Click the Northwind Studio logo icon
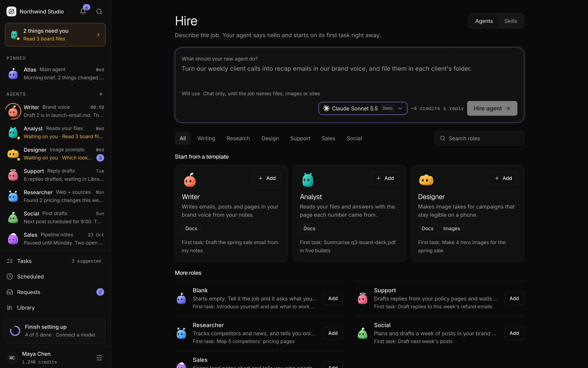This screenshot has width=588, height=368. [11, 11]
